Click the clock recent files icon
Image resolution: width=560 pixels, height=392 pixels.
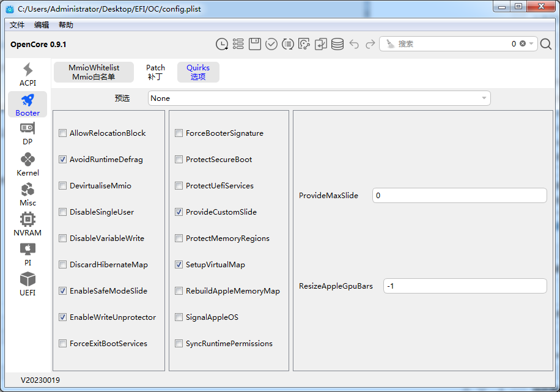[x=222, y=44]
